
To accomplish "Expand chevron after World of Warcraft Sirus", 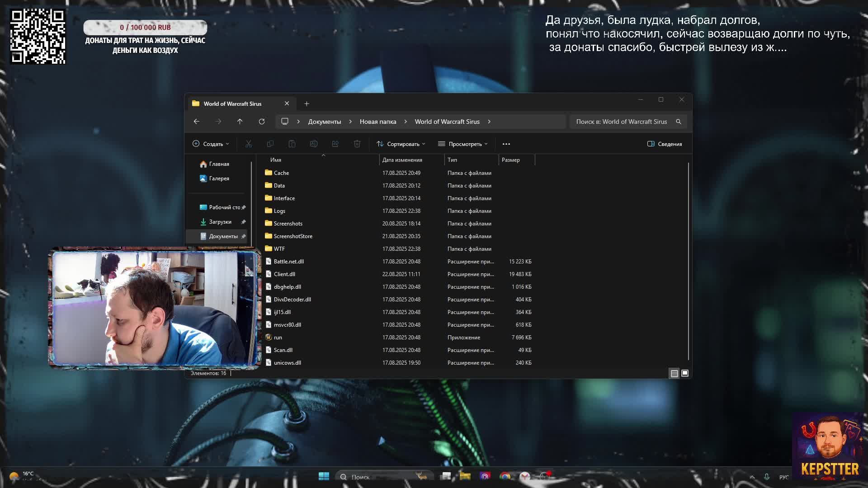I will [489, 122].
